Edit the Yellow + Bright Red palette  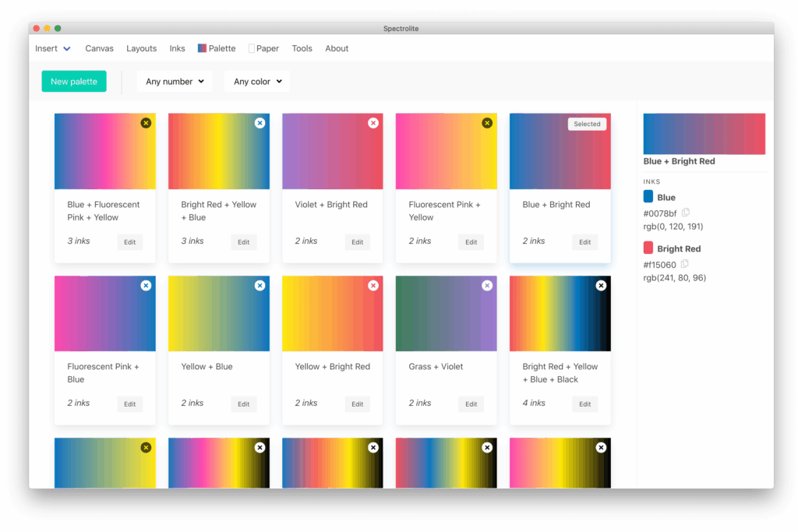[357, 404]
